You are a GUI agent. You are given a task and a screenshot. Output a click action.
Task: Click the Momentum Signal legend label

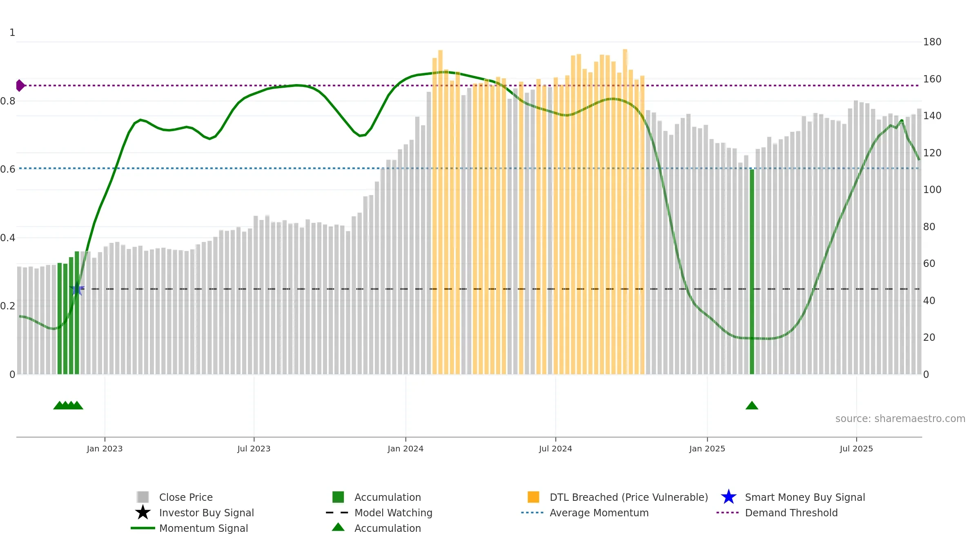[203, 528]
